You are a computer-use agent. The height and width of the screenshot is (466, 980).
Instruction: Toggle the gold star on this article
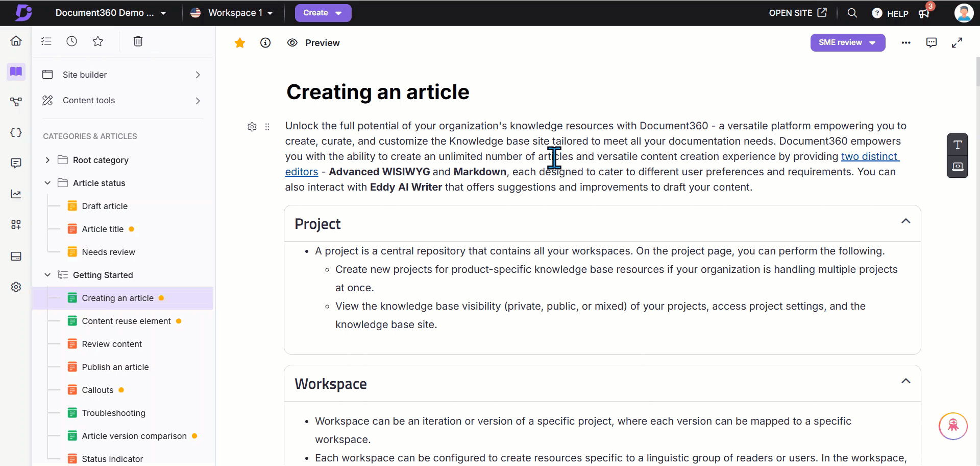(x=240, y=43)
